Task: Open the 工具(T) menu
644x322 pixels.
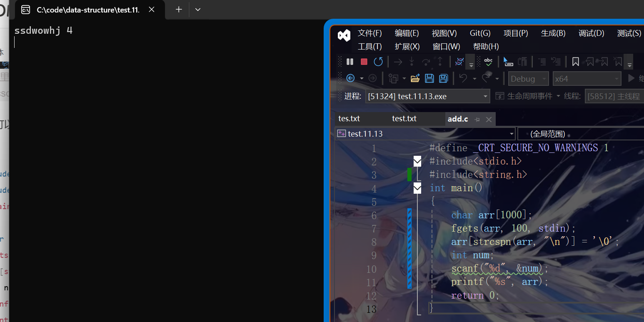Action: click(x=370, y=47)
